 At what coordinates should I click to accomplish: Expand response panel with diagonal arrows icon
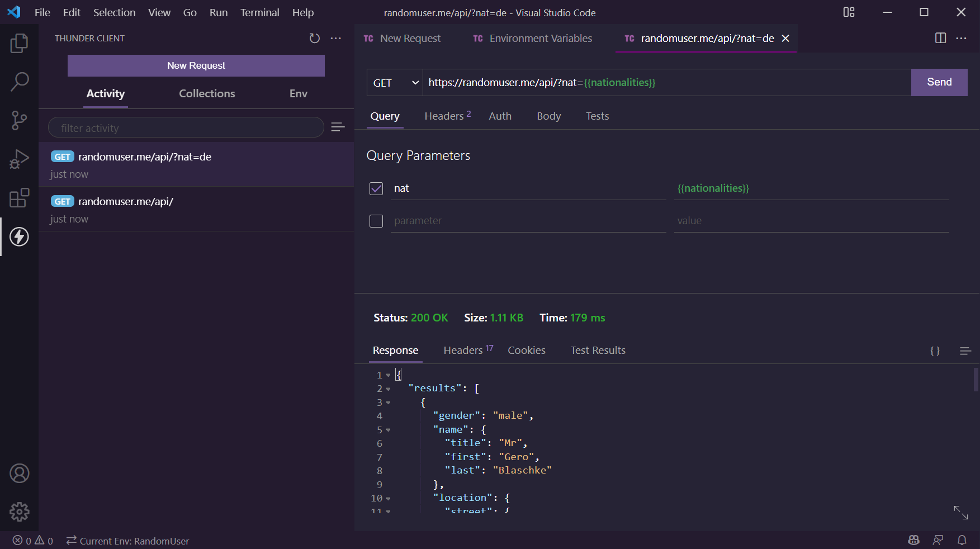click(960, 512)
